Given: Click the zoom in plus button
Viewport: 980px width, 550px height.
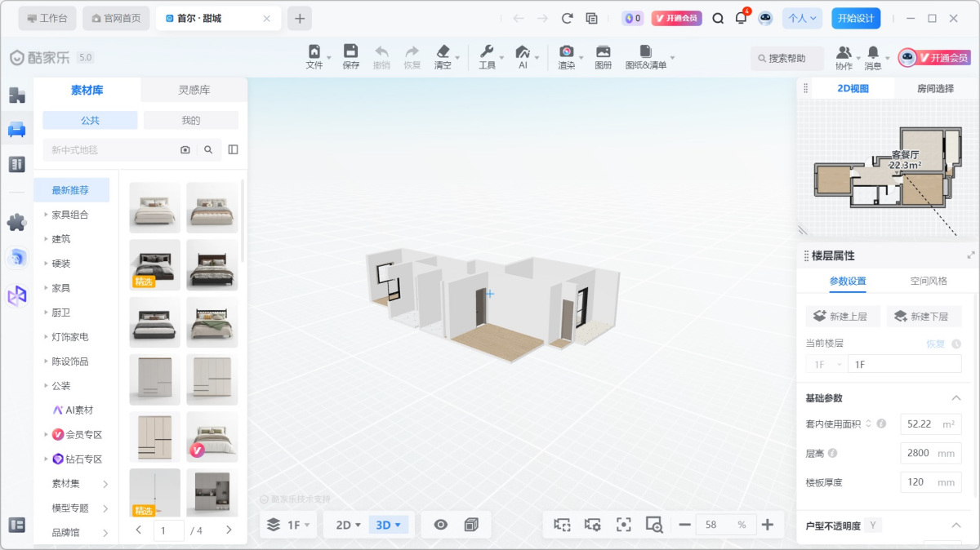Looking at the screenshot, I should [767, 525].
